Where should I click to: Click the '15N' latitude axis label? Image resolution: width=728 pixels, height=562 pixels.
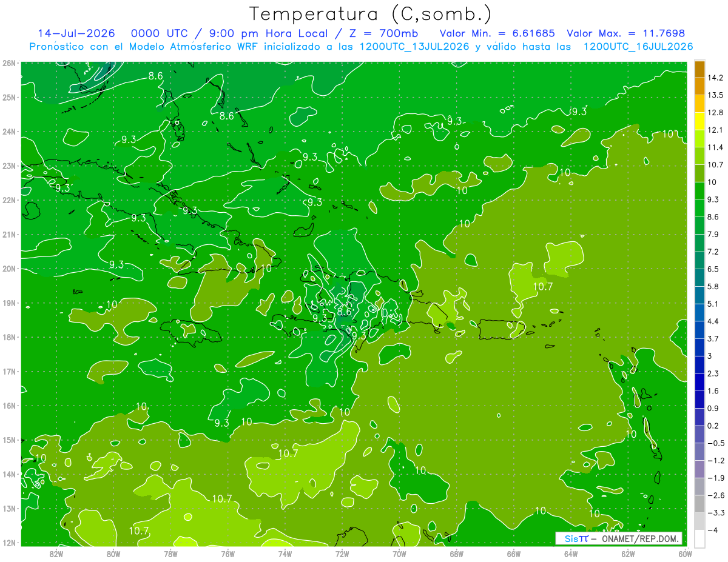[8, 440]
